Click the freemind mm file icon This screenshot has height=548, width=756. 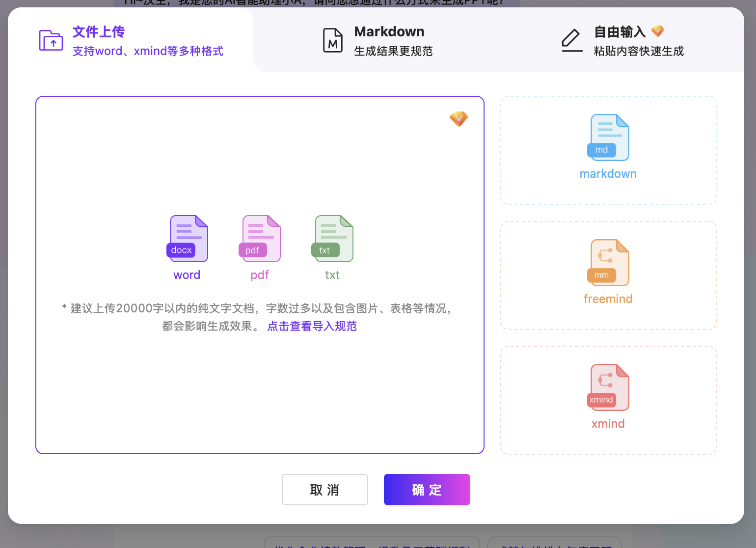pyautogui.click(x=608, y=262)
